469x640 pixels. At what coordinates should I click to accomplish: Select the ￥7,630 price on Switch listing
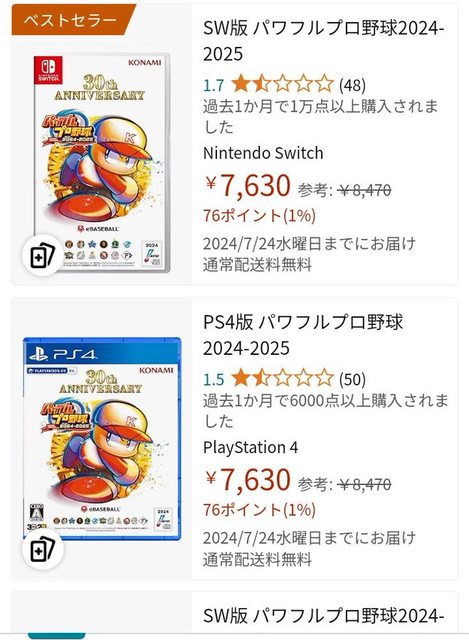(x=248, y=185)
